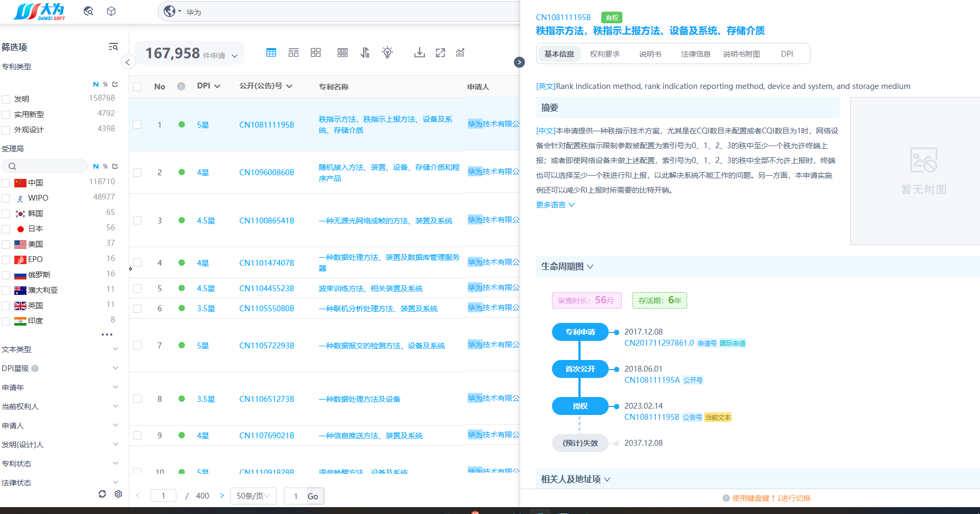The image size is (980, 514).
Task: Switch to grid card view icon
Action: [x=316, y=52]
